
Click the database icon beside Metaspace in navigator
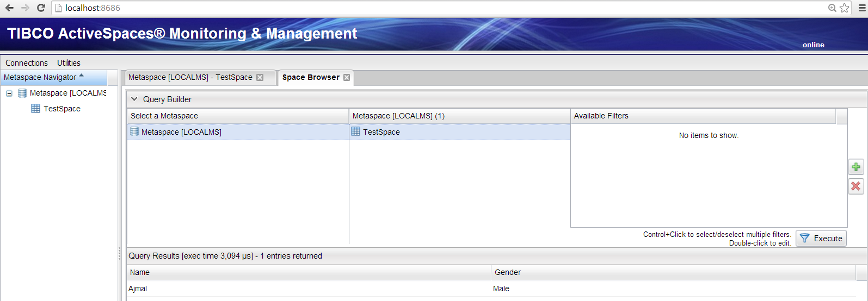[22, 93]
